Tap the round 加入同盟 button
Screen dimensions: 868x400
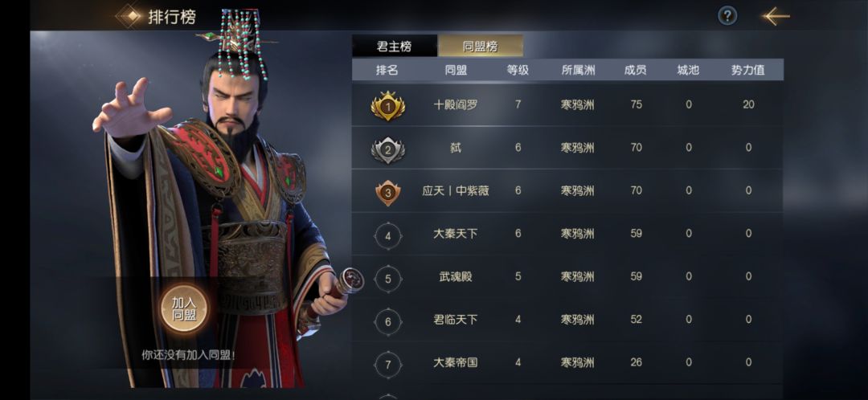pyautogui.click(x=184, y=309)
